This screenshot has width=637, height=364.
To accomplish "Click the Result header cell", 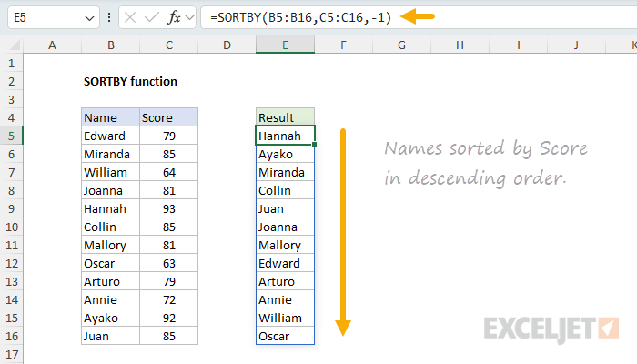I will point(285,117).
